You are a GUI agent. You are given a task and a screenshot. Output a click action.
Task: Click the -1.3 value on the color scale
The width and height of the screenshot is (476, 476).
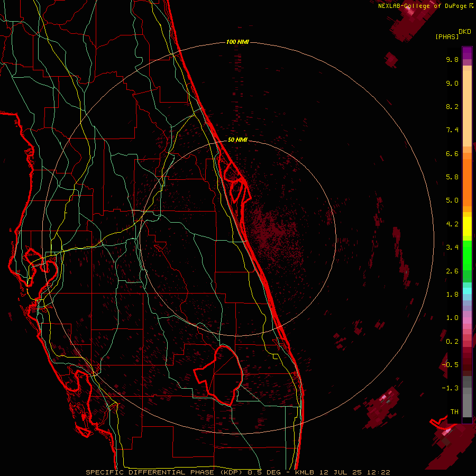450,388
